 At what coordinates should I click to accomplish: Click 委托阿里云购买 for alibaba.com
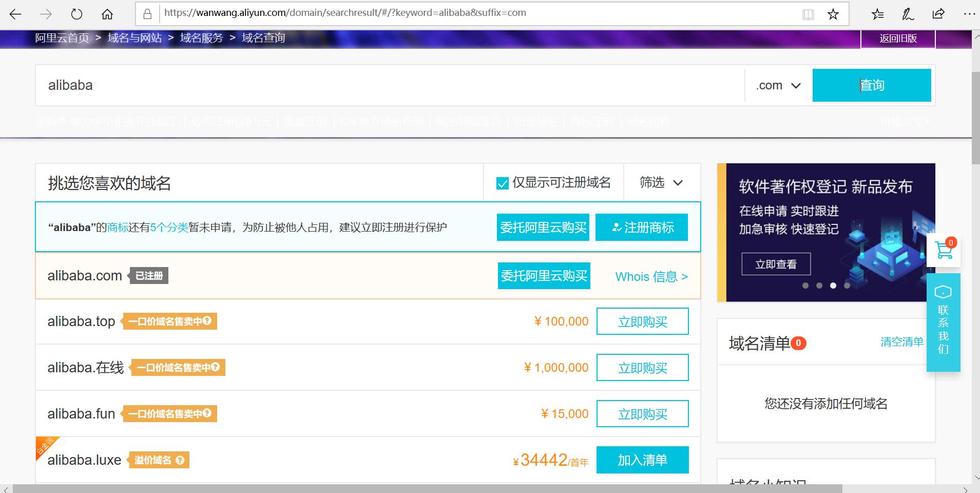click(x=544, y=276)
